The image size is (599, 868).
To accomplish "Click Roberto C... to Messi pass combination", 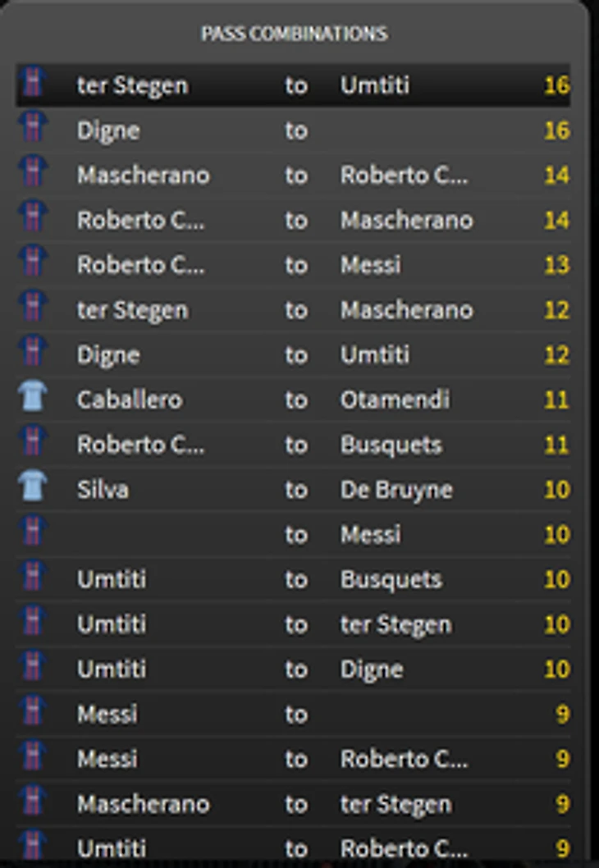I will click(293, 265).
